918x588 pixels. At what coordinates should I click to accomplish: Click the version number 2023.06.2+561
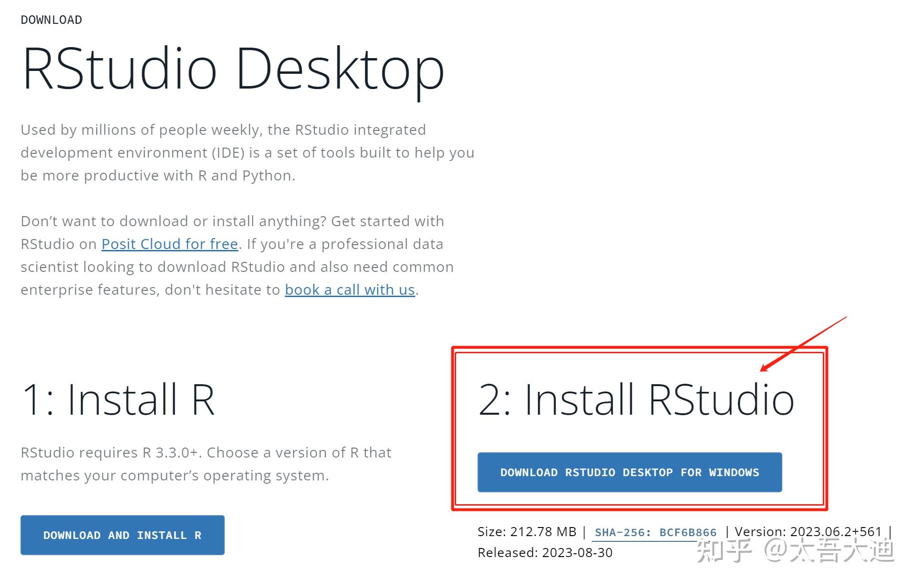coord(837,532)
